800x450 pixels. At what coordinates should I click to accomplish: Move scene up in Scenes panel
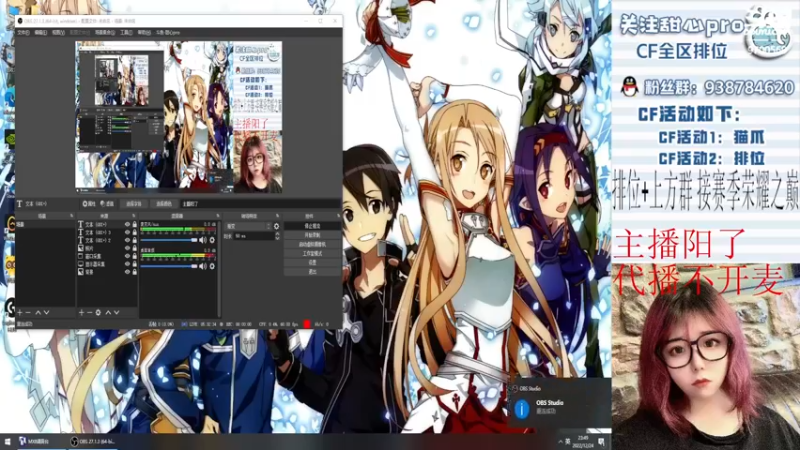pyautogui.click(x=38, y=312)
